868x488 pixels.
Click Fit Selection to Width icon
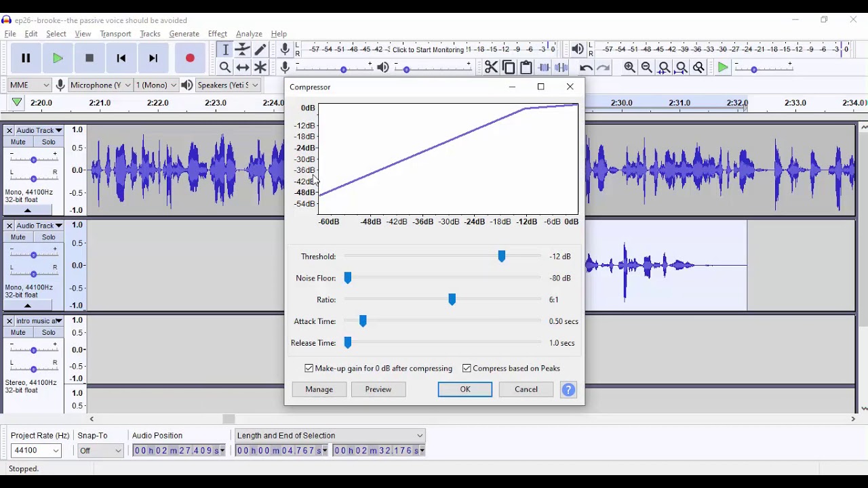pos(665,67)
